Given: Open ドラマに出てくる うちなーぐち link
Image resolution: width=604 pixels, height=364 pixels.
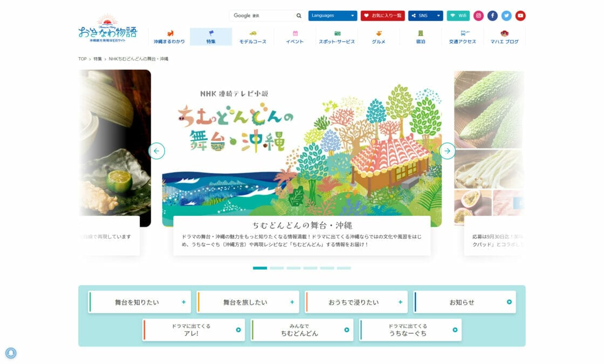Looking at the screenshot, I should (410, 329).
